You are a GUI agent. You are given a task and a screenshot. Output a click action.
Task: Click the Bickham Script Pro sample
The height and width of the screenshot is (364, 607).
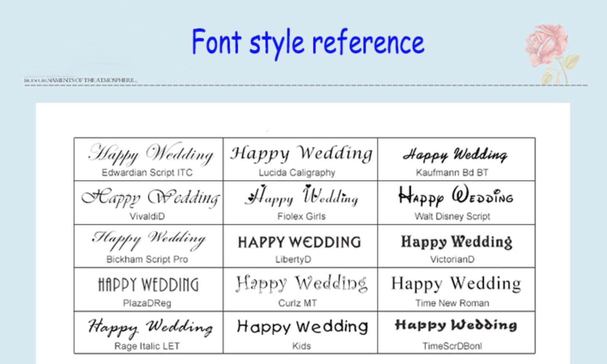point(149,240)
